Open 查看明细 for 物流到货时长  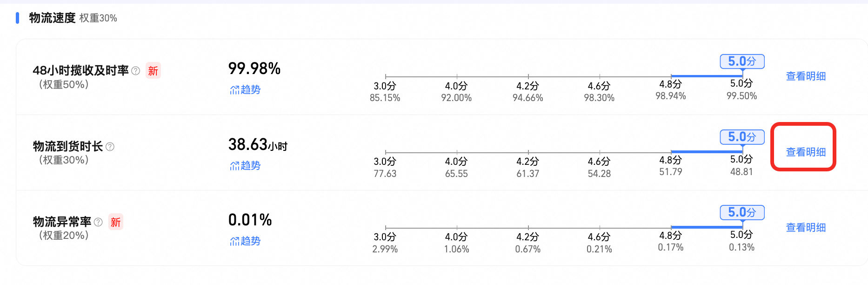[806, 152]
